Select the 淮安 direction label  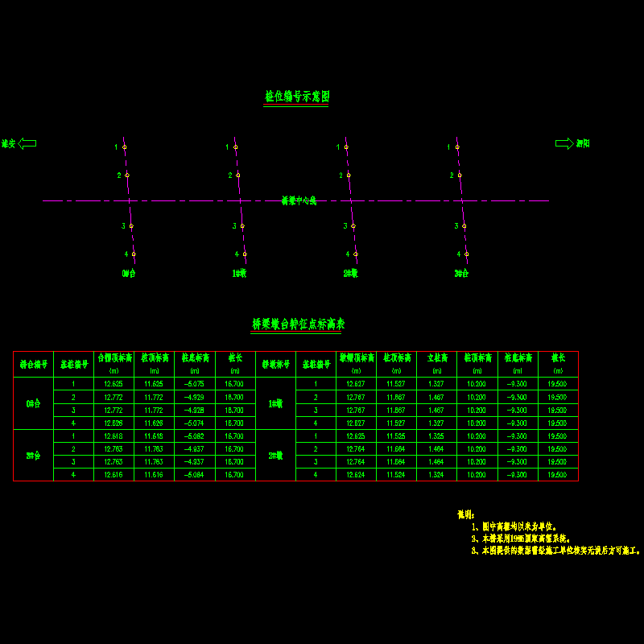[8, 144]
